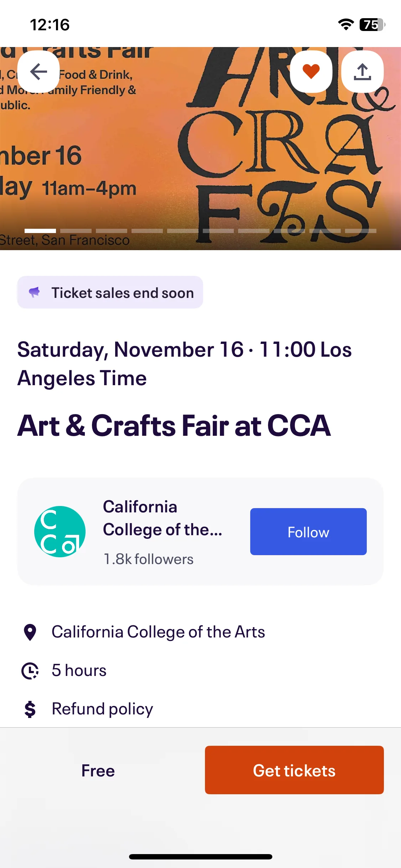The width and height of the screenshot is (401, 868).
Task: Open California College of the Arts location
Action: click(158, 632)
